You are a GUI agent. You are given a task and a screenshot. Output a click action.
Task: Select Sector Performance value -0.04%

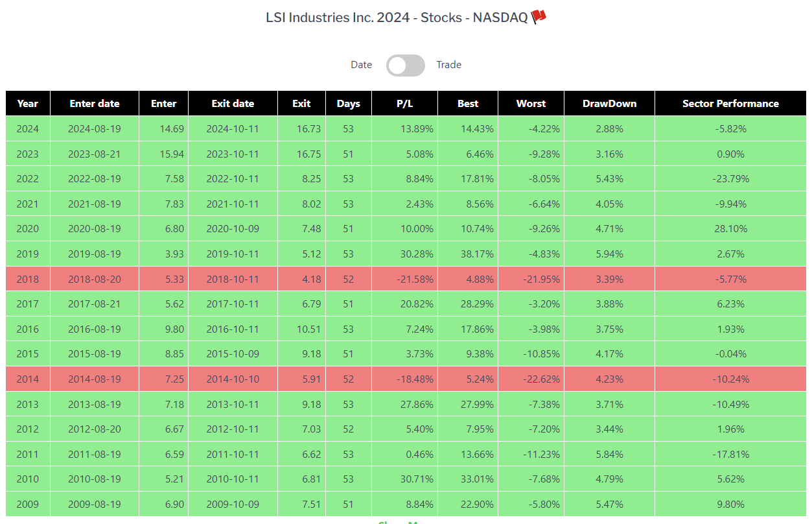coord(731,354)
